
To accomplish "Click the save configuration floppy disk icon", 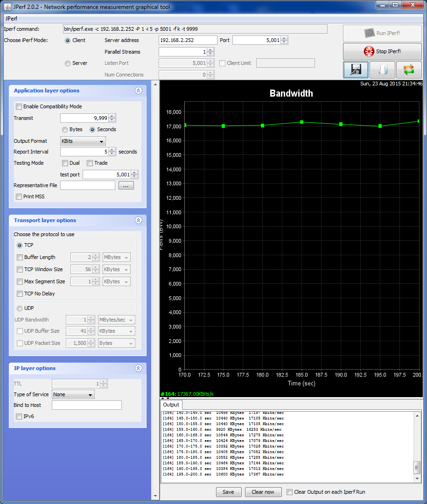I will click(356, 70).
